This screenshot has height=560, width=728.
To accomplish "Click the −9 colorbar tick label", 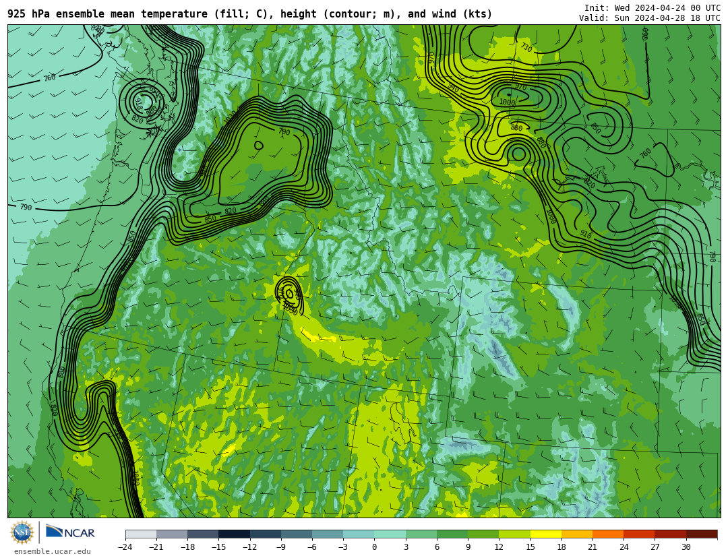I will coord(281,547).
